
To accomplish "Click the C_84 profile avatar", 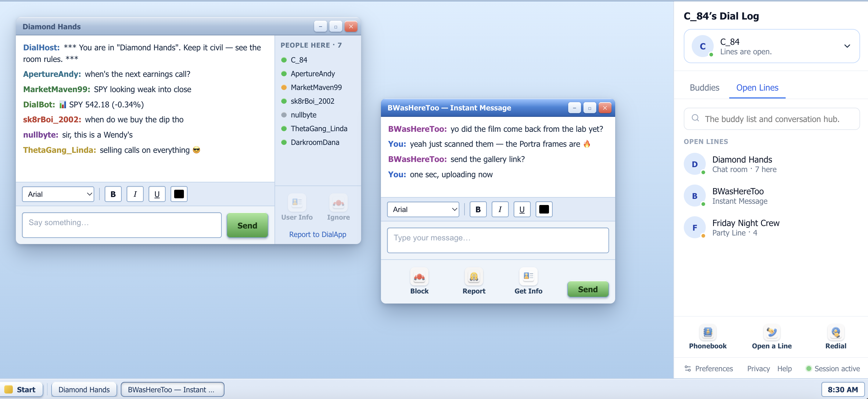I will pos(703,46).
